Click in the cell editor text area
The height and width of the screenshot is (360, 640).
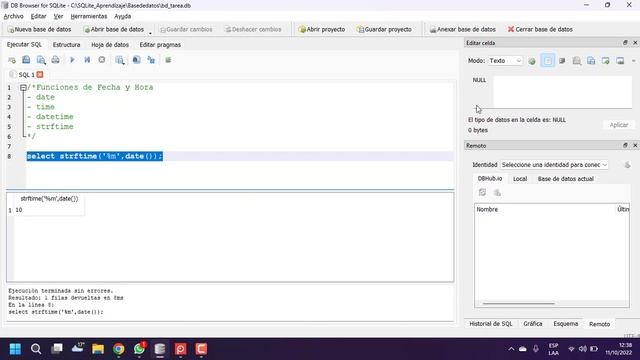pyautogui.click(x=562, y=92)
